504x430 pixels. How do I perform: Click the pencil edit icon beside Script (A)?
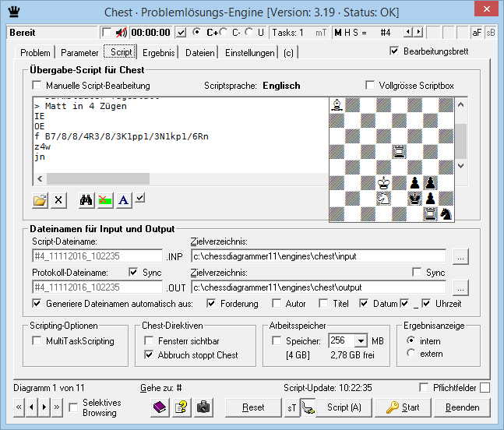point(308,407)
